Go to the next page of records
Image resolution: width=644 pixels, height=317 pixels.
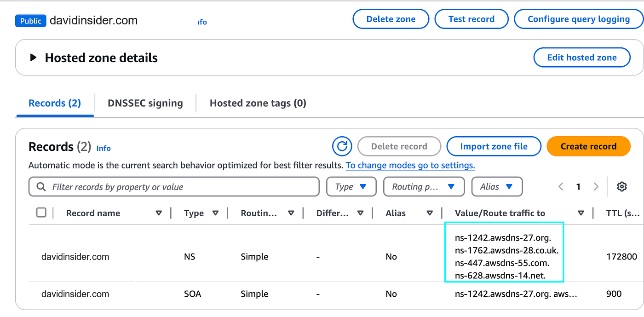596,186
